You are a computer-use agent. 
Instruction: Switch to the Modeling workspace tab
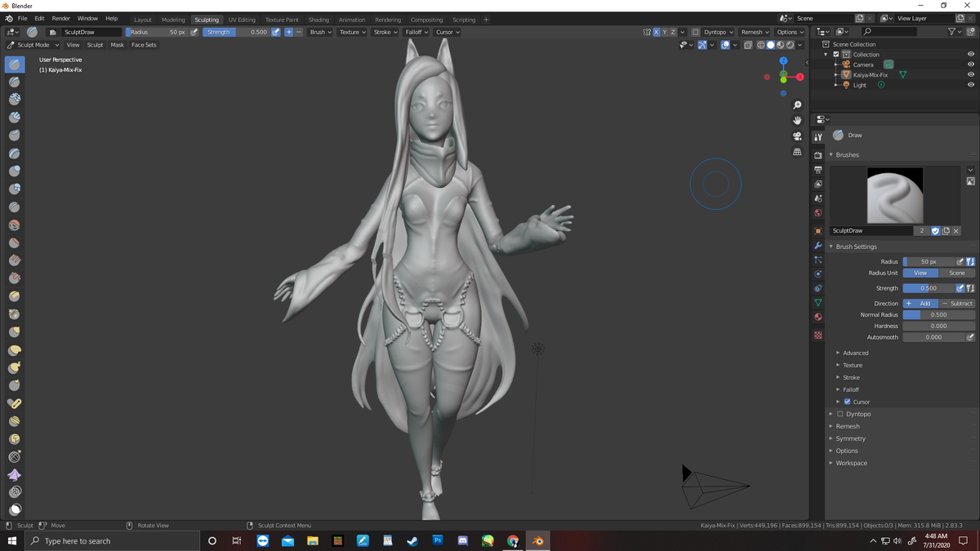173,20
